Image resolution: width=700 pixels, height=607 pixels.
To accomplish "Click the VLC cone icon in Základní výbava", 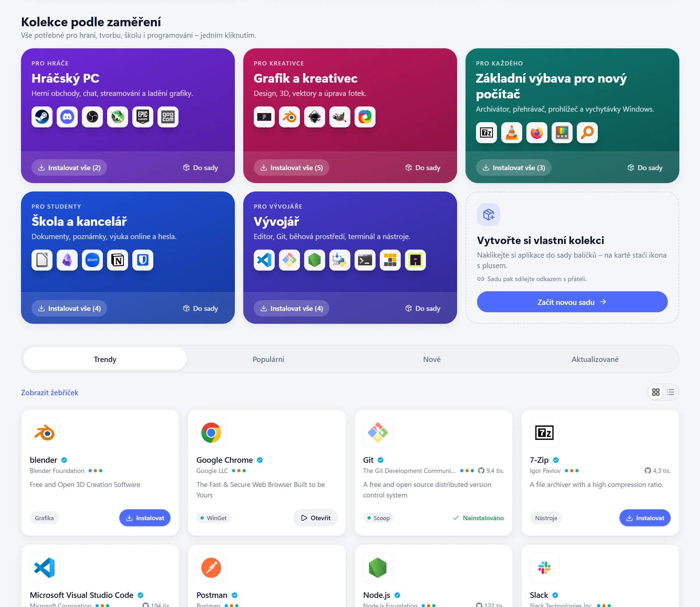I will coord(512,133).
